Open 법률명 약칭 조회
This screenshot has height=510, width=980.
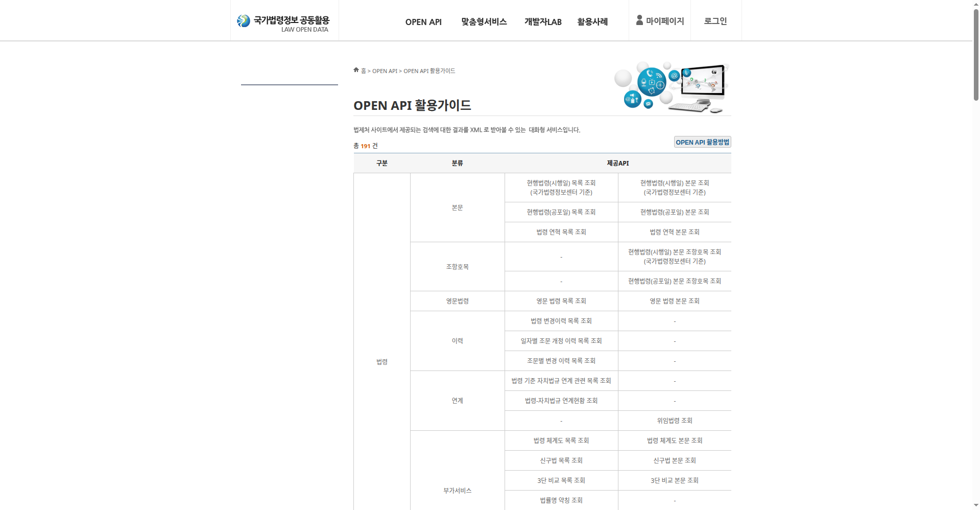tap(561, 500)
